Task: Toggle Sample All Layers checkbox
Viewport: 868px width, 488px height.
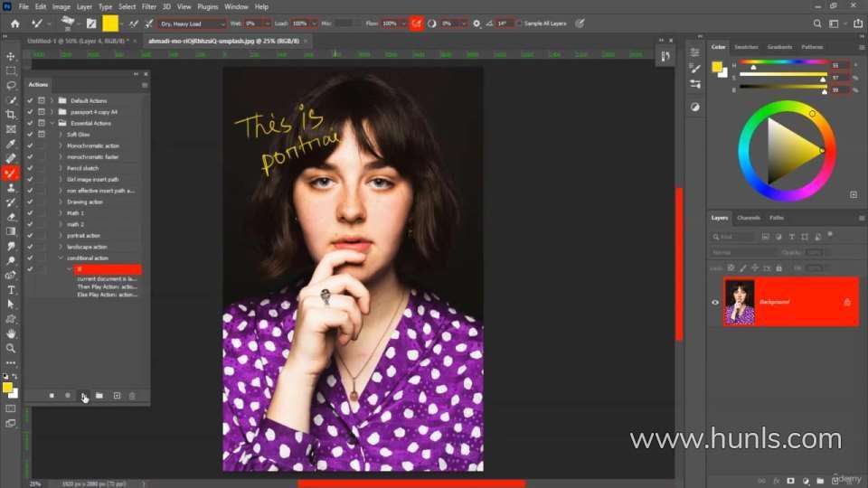Action: (x=519, y=23)
